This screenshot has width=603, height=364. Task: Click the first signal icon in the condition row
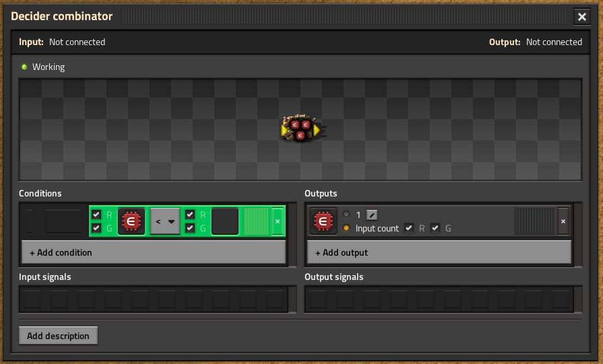(x=131, y=221)
